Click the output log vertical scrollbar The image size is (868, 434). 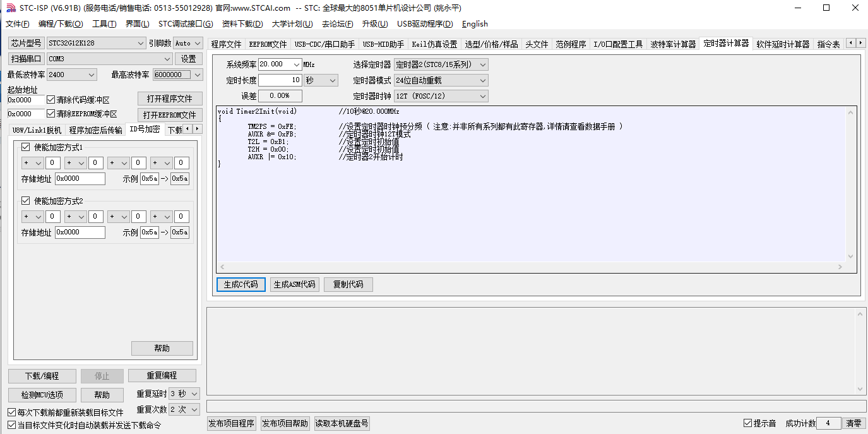(x=860, y=351)
